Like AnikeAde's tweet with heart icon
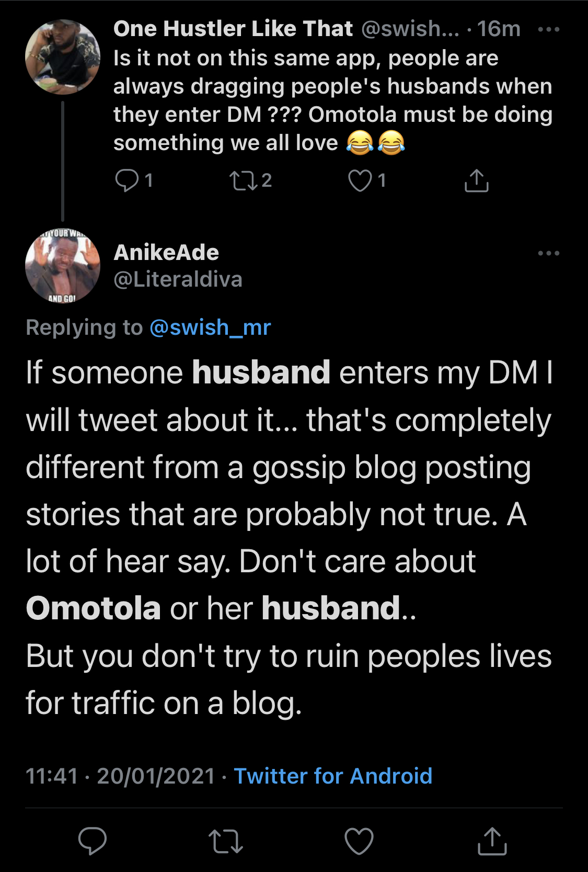Image resolution: width=588 pixels, height=872 pixels. [359, 841]
